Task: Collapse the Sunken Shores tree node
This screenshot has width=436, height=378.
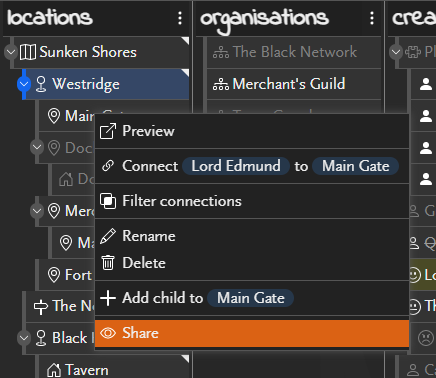Action: (x=11, y=52)
